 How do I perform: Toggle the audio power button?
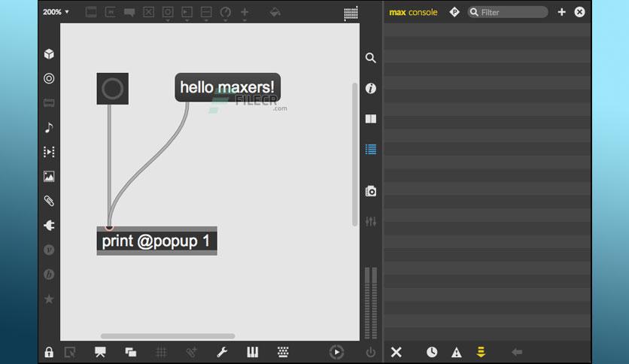371,353
